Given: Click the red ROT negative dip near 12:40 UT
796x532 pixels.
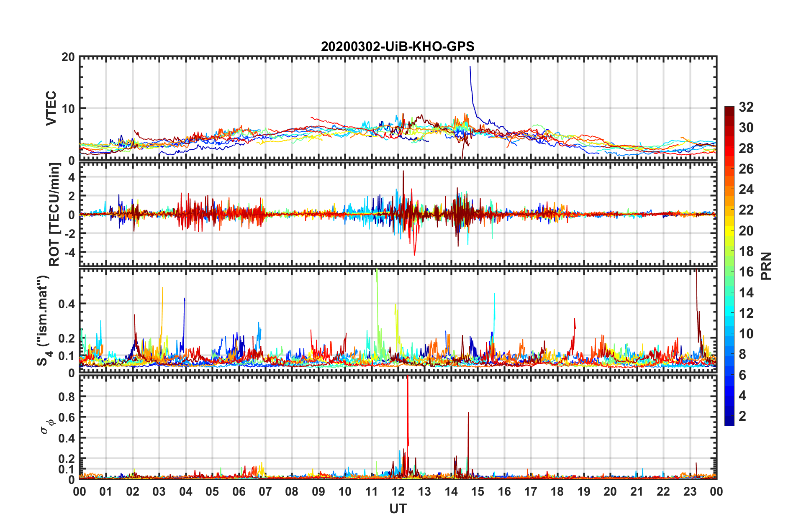Looking at the screenshot, I should 414,245.
